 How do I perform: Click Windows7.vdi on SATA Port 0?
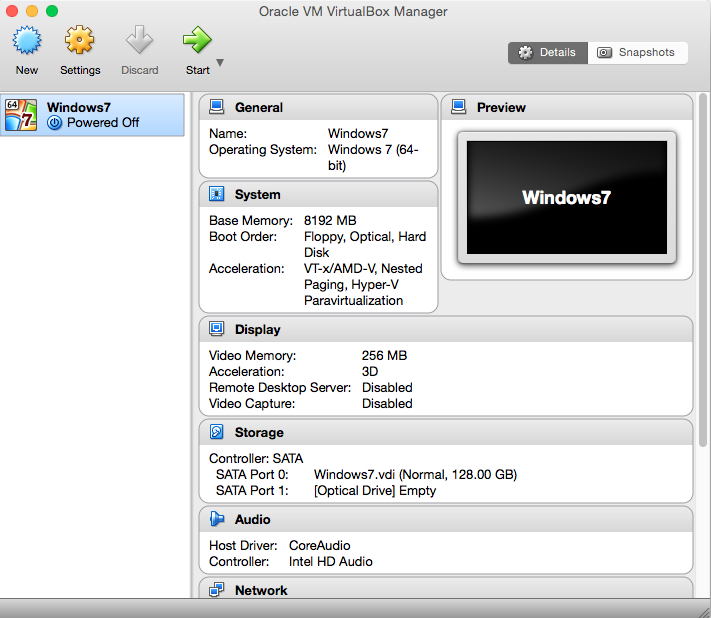415,475
